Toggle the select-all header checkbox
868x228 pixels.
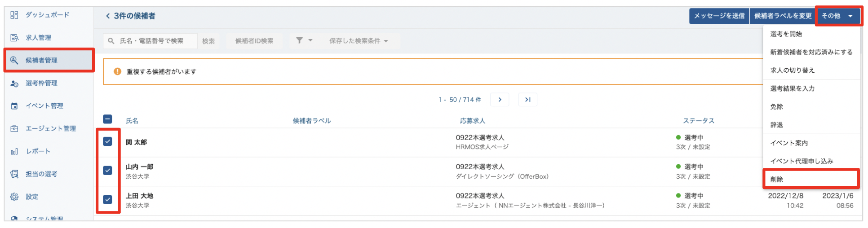(x=108, y=119)
